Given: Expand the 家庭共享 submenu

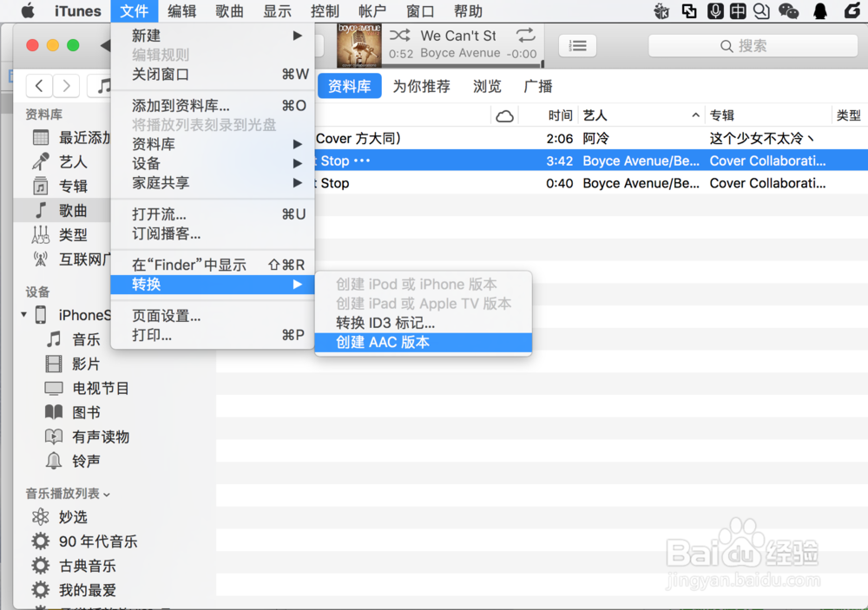Looking at the screenshot, I should [213, 183].
